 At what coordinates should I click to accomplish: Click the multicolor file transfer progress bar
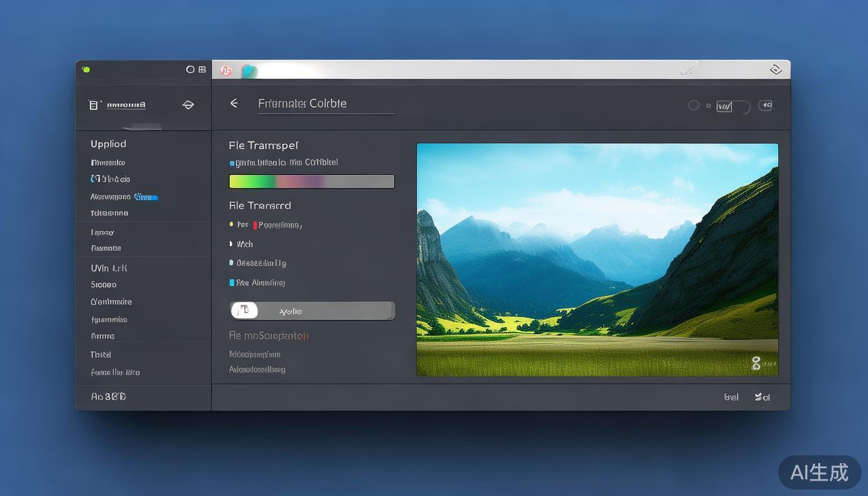311,181
